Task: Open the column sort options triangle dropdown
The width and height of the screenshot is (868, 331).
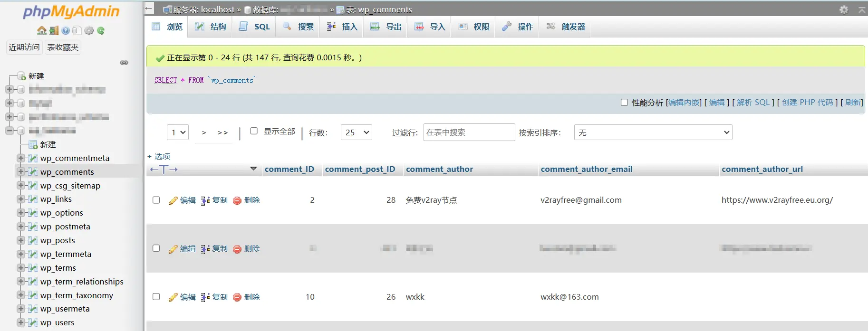Action: point(253,169)
